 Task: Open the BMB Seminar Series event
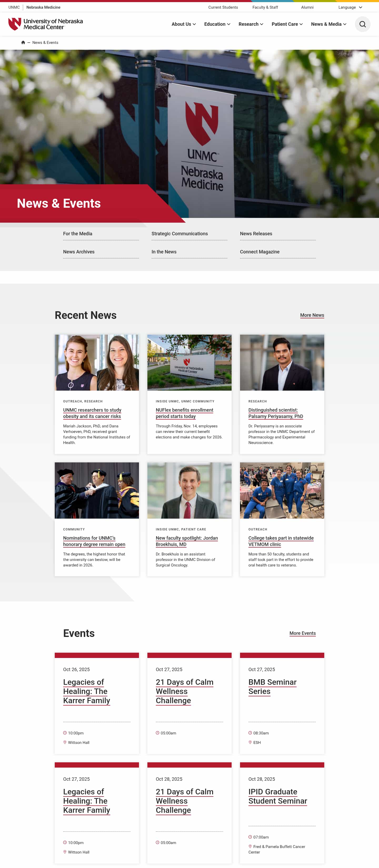coord(272,687)
